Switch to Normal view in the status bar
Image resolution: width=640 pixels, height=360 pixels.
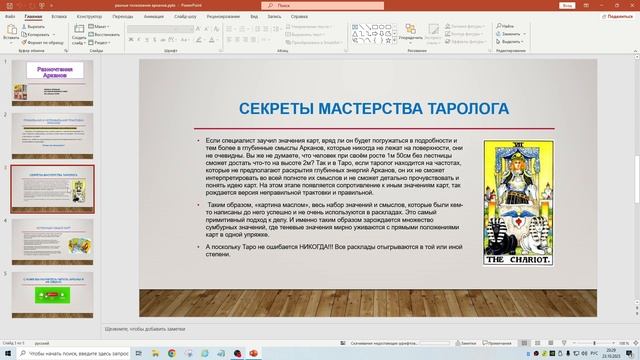point(524,343)
